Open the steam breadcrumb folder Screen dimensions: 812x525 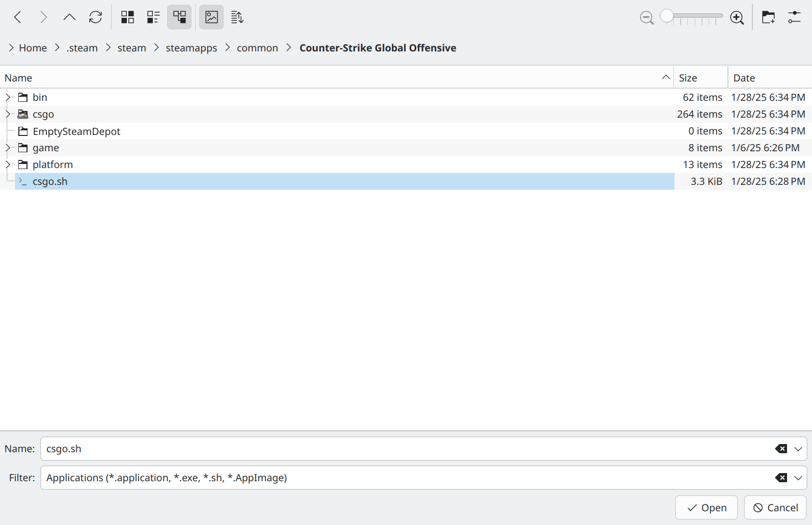pyautogui.click(x=131, y=48)
